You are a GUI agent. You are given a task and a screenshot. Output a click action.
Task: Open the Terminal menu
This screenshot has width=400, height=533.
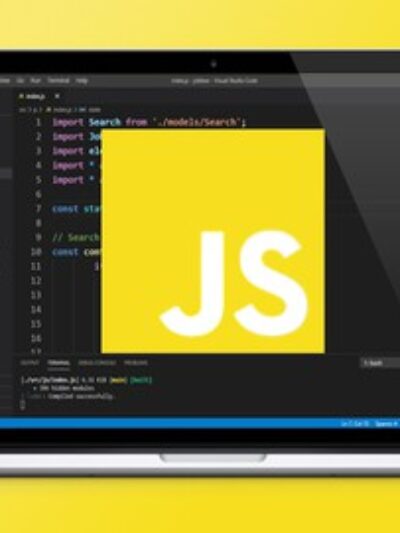tap(58, 81)
